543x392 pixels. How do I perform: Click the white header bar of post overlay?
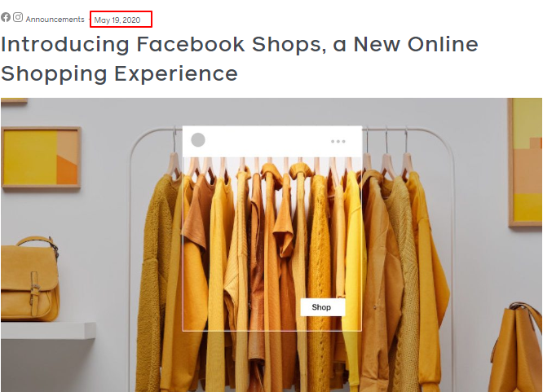coord(272,141)
